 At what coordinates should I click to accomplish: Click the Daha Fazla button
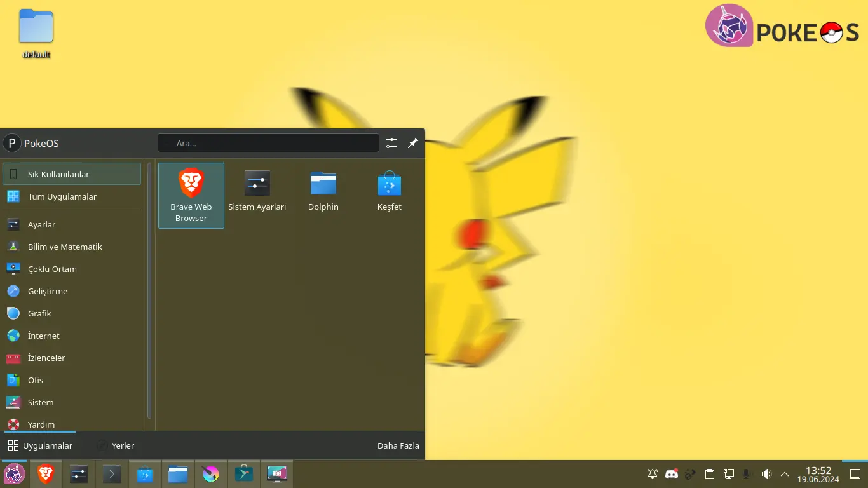tap(398, 445)
